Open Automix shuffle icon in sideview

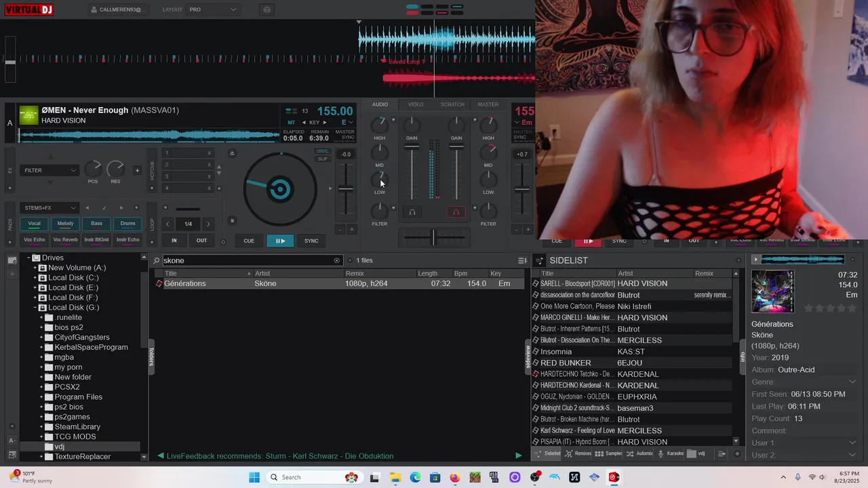(630, 453)
